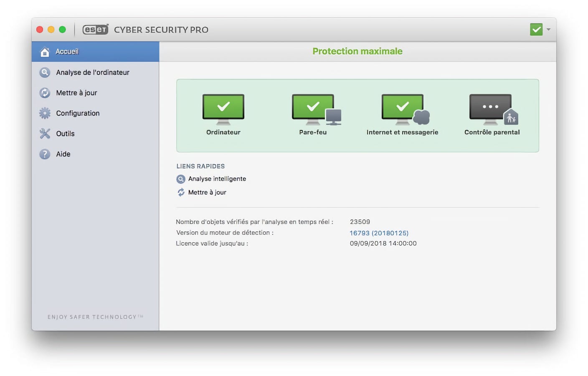Screen dimensions: 588x376
Task: Click the Pare-feu label
Action: (x=313, y=132)
